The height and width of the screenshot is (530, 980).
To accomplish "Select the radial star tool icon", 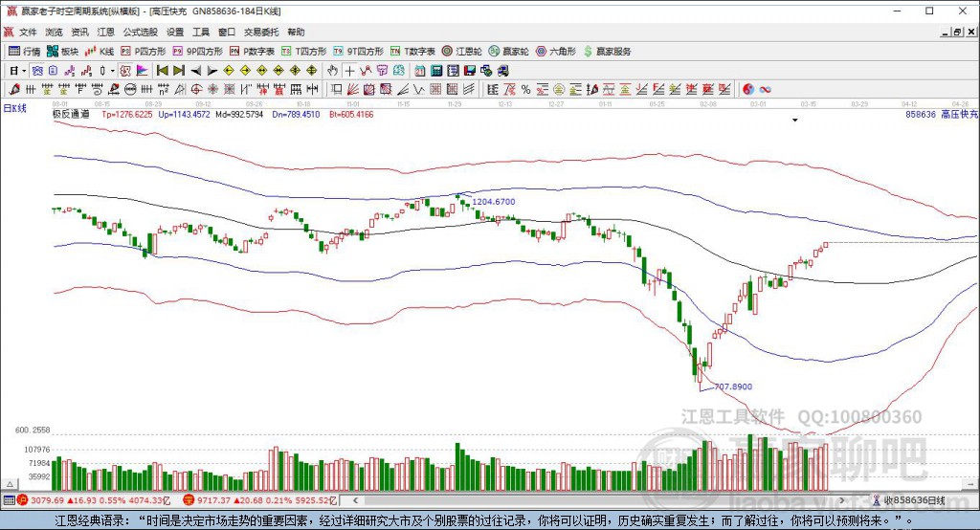I will (x=212, y=89).
